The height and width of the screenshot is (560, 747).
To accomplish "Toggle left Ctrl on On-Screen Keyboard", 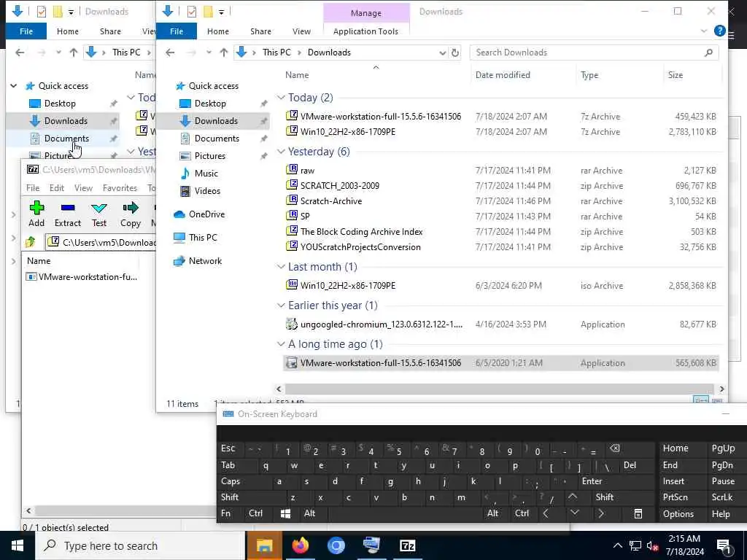I will click(256, 513).
